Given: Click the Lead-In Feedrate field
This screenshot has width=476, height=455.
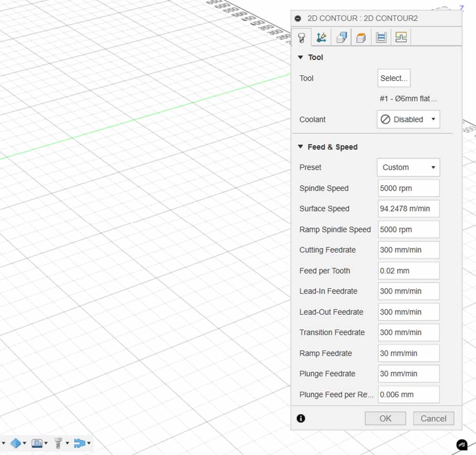Looking at the screenshot, I should 408,291.
